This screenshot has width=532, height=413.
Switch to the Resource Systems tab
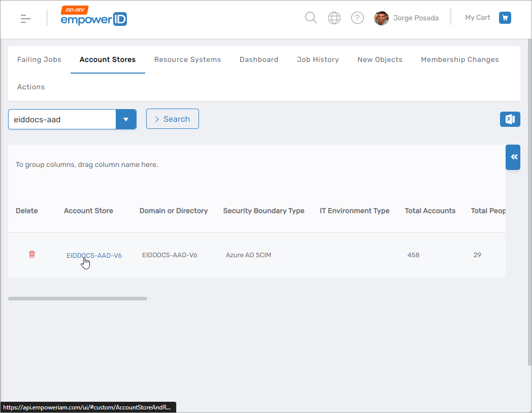pos(187,60)
